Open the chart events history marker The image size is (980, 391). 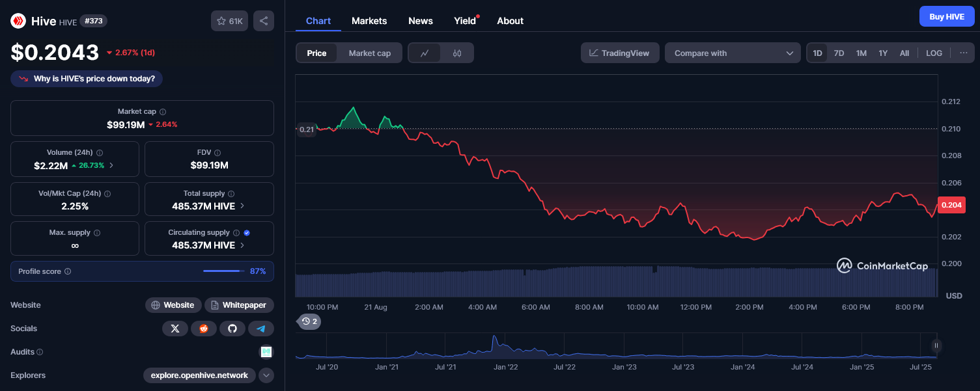coord(309,321)
